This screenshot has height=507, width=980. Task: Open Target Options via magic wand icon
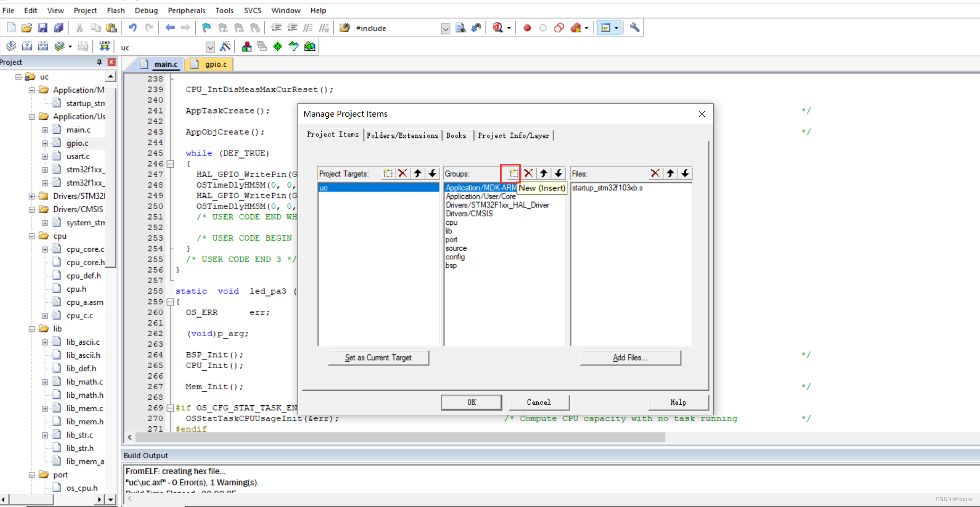[225, 47]
